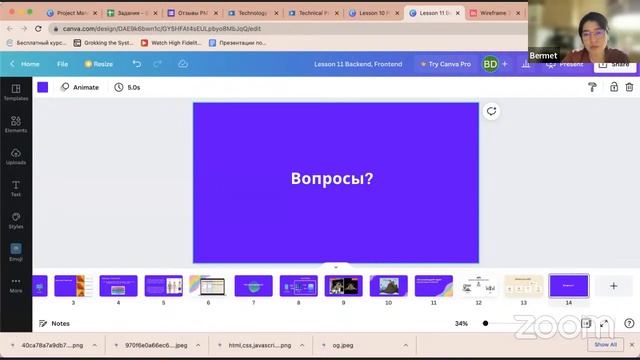Switch to Technical browser tab
The image size is (640, 360).
click(x=313, y=13)
